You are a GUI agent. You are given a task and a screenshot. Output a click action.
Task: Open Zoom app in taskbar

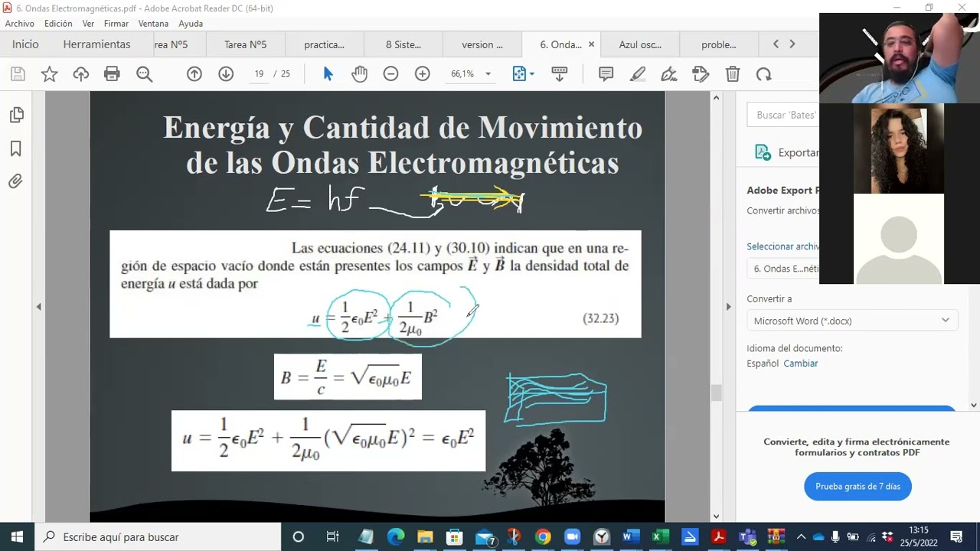[572, 536]
